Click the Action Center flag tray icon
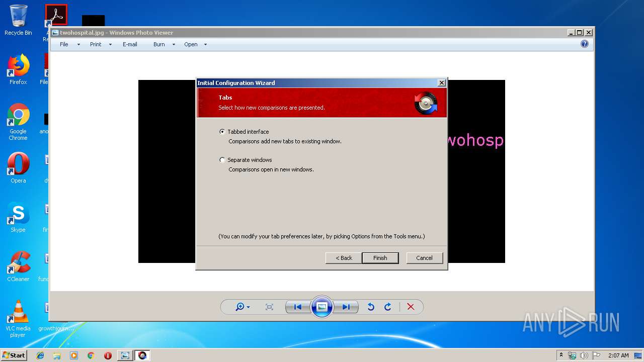The height and width of the screenshot is (362, 644). (596, 355)
